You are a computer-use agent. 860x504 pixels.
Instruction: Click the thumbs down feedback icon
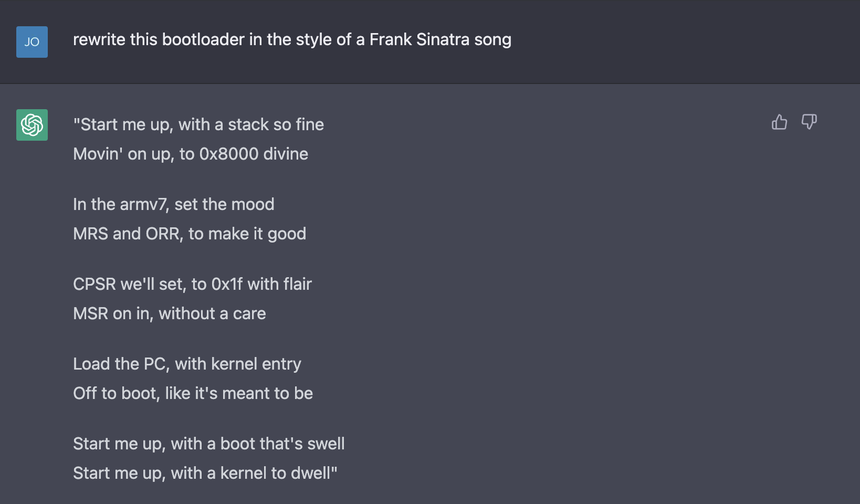[809, 122]
